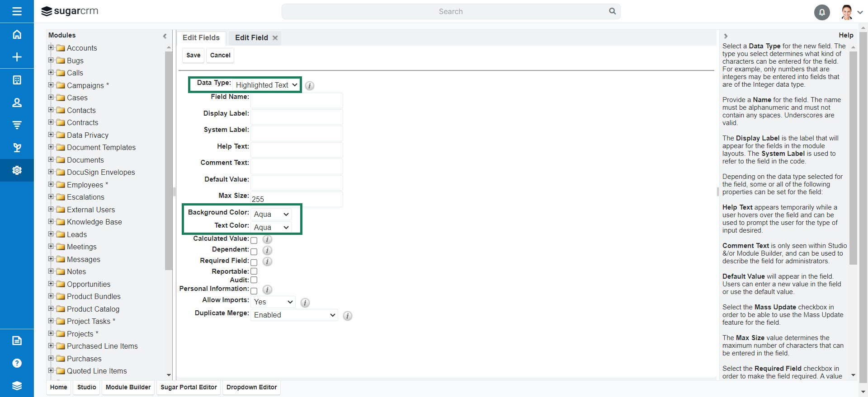This screenshot has height=397, width=868.
Task: Expand the Accounts module tree node
Action: (x=51, y=47)
